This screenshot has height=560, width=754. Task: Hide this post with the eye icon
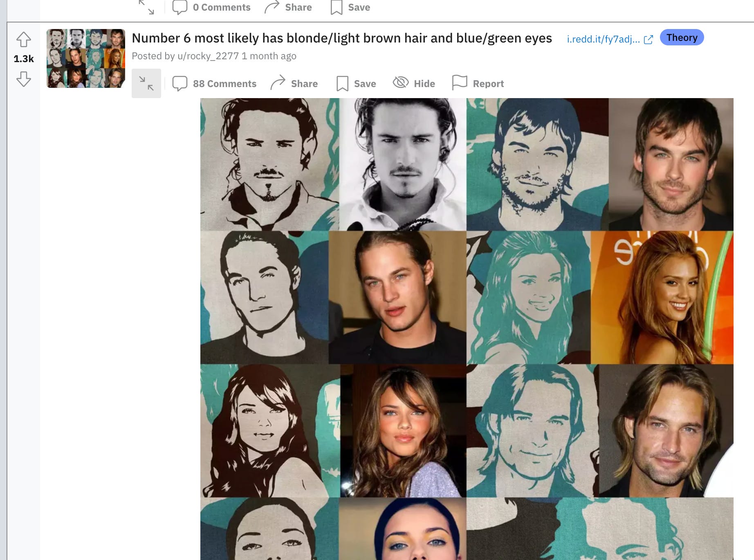pyautogui.click(x=414, y=83)
